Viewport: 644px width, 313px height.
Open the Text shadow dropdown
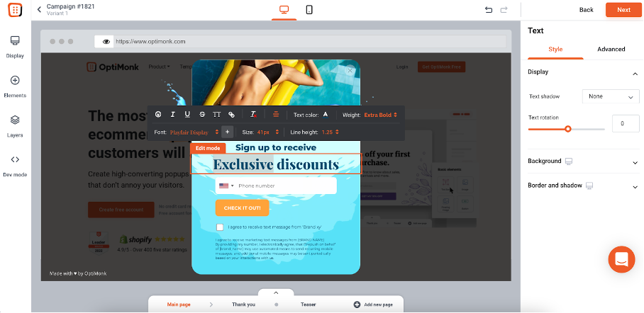611,96
